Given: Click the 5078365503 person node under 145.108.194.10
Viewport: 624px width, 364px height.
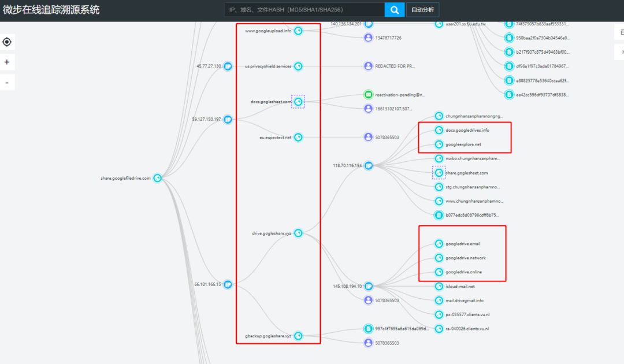Looking at the screenshot, I should tap(369, 300).
